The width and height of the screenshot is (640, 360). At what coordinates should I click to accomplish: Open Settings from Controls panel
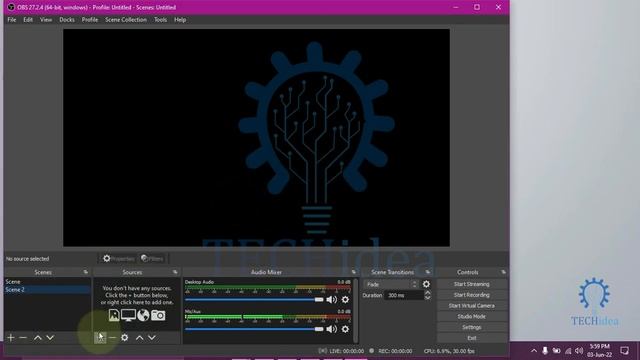(471, 327)
